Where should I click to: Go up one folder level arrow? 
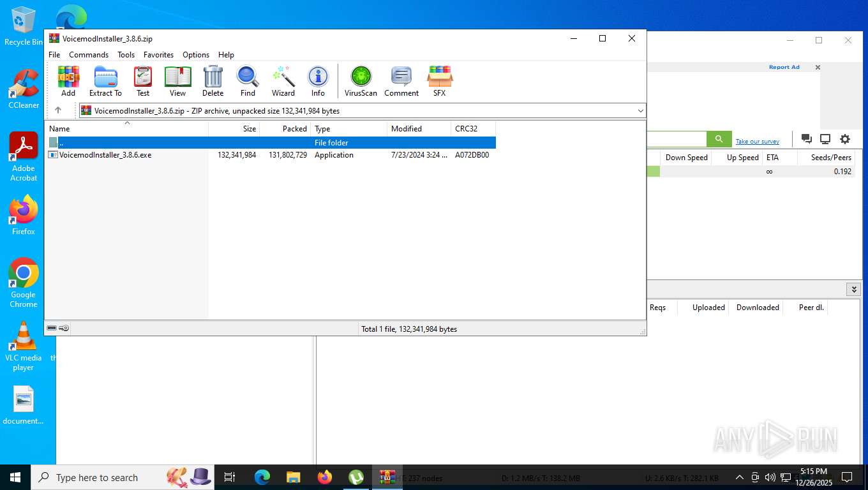point(58,110)
